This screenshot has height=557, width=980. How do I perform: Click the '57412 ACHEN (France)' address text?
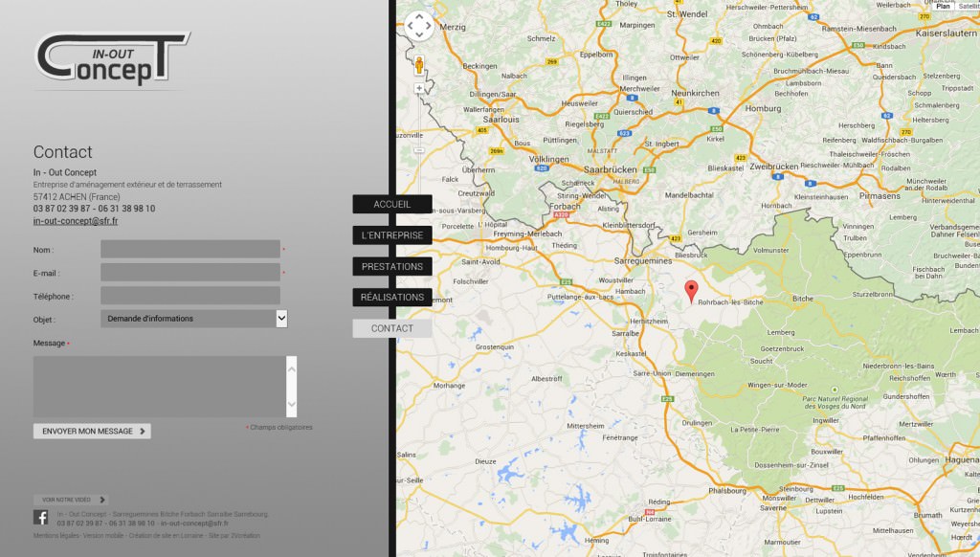pos(77,197)
